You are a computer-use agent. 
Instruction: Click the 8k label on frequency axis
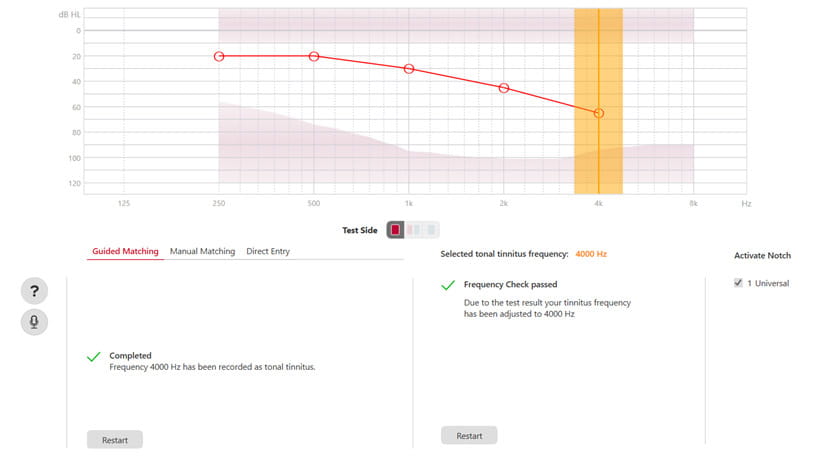(693, 203)
